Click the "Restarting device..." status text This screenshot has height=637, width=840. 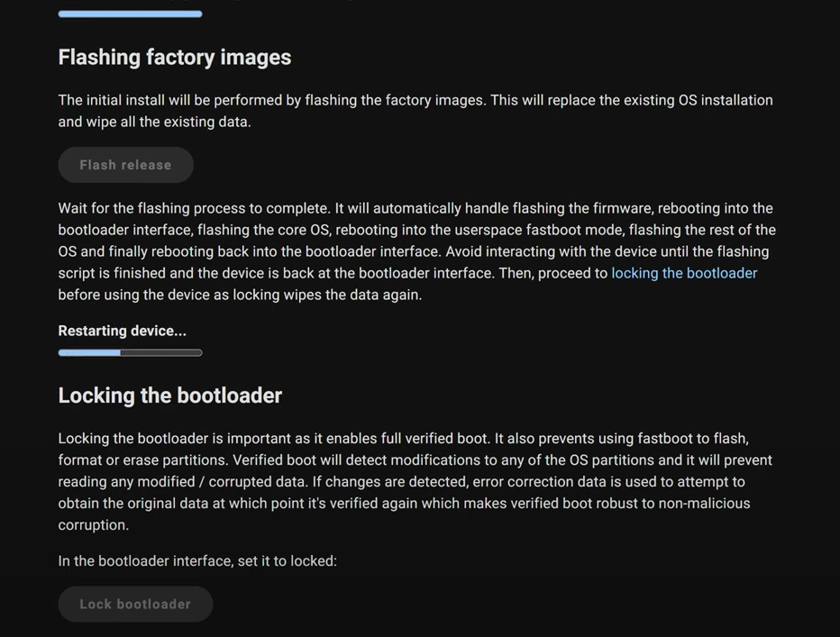(x=122, y=331)
